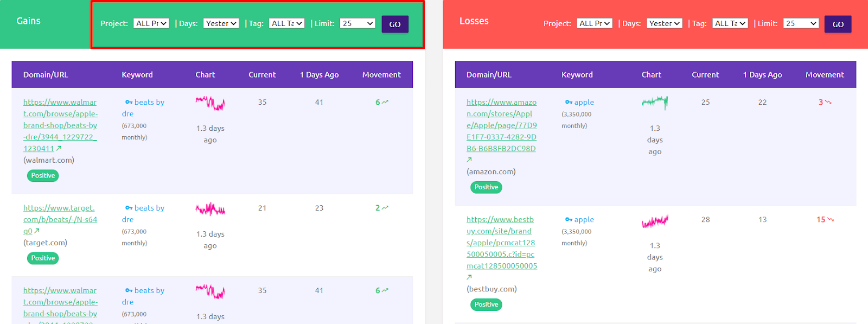Open the walmart URL ending in 1230411
This screenshot has width=868, height=324.
(60, 125)
